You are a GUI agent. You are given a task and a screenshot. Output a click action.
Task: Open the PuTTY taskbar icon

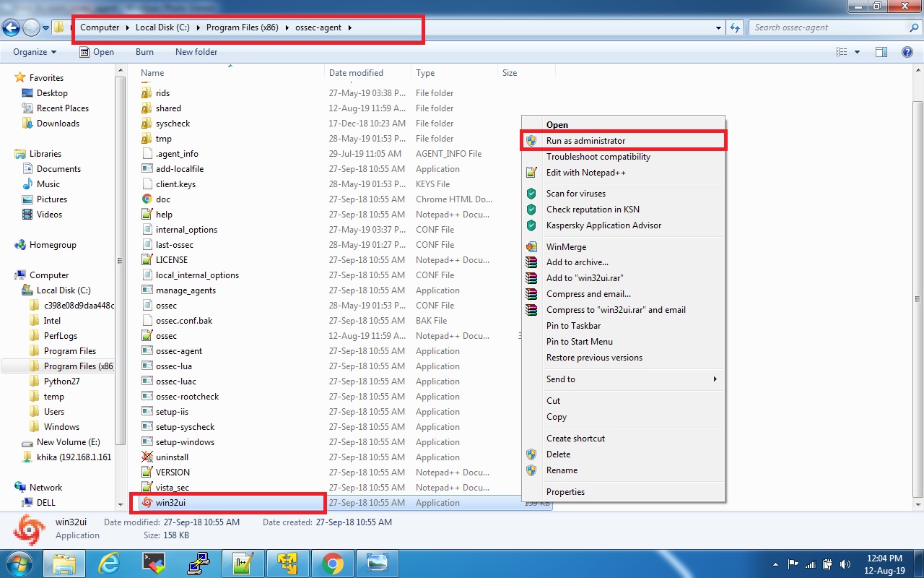[199, 564]
